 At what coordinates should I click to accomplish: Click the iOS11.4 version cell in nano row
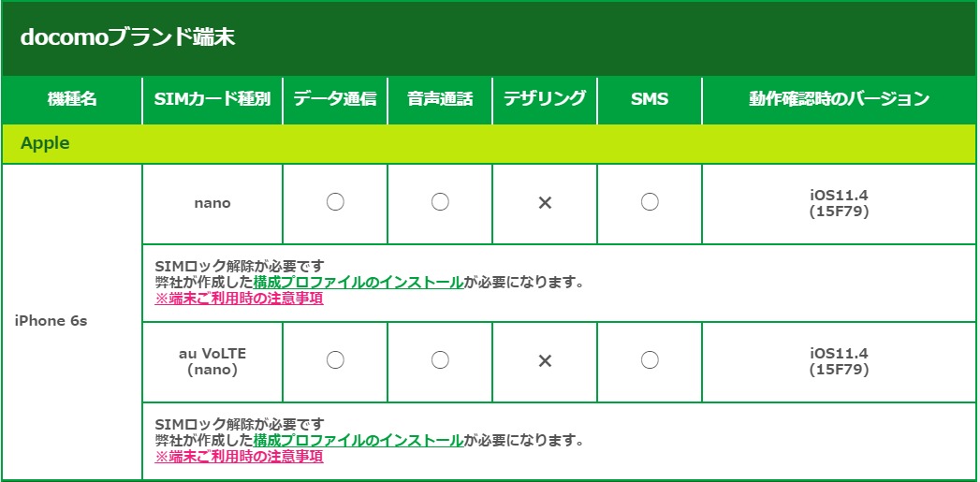coord(839,203)
